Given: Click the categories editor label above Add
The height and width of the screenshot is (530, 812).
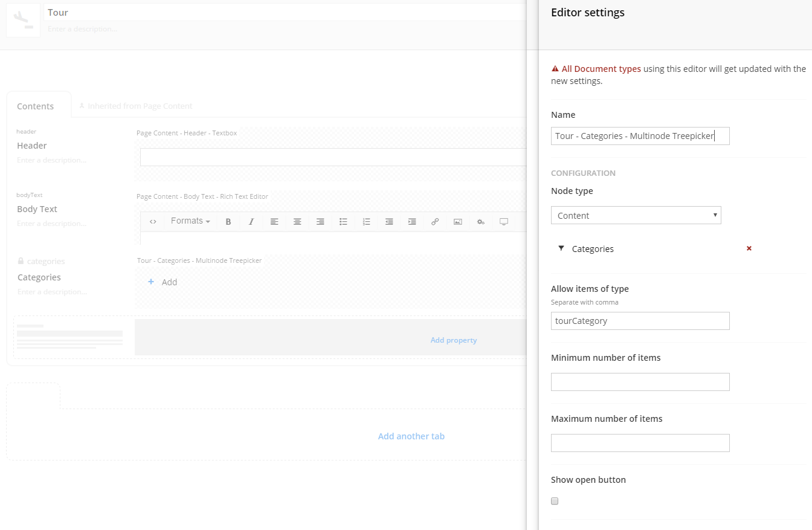Looking at the screenshot, I should [199, 260].
